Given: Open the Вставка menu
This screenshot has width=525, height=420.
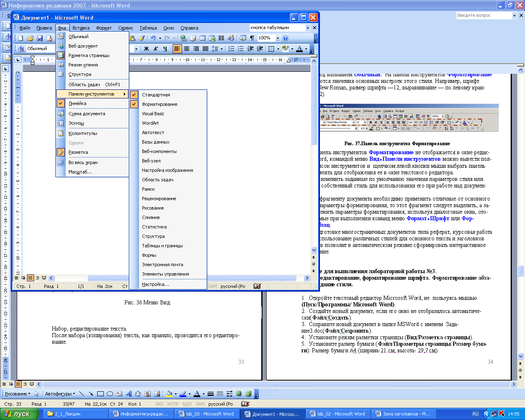Looking at the screenshot, I should pyautogui.click(x=81, y=28).
